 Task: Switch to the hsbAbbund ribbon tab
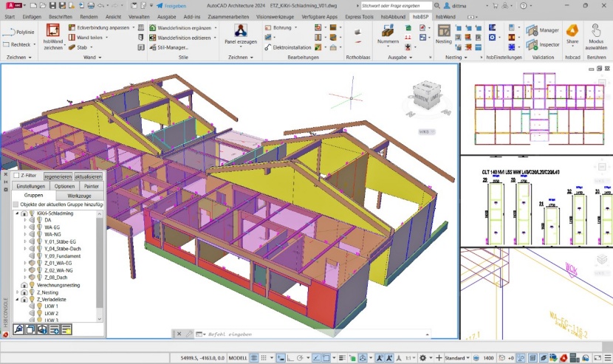click(x=392, y=16)
